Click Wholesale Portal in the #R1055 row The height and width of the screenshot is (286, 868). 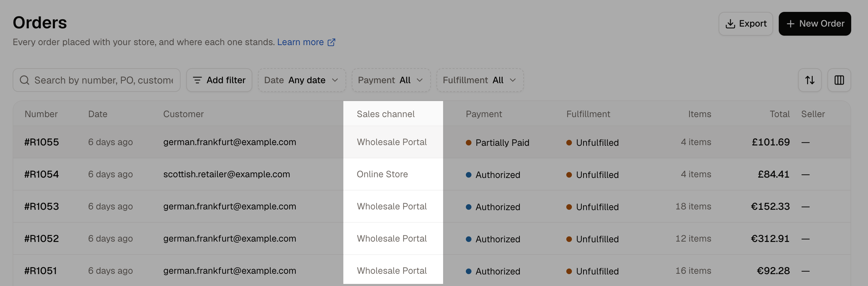[392, 142]
